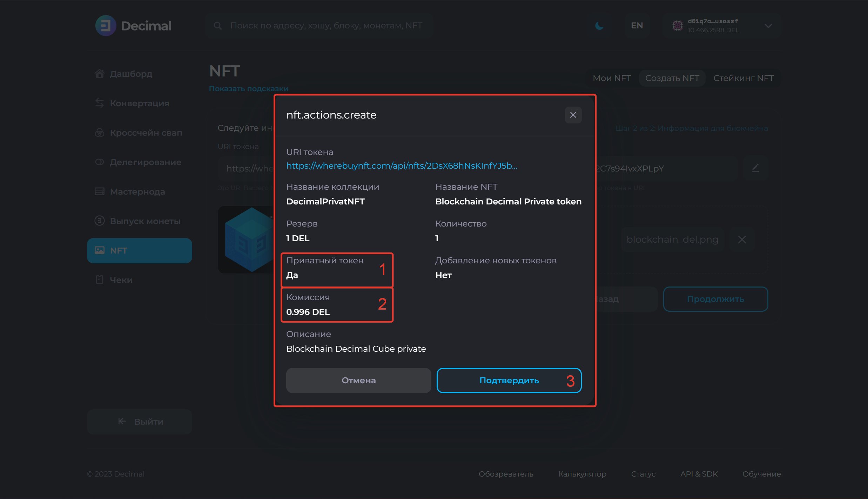868x499 pixels.
Task: Switch language with EN button
Action: point(637,26)
